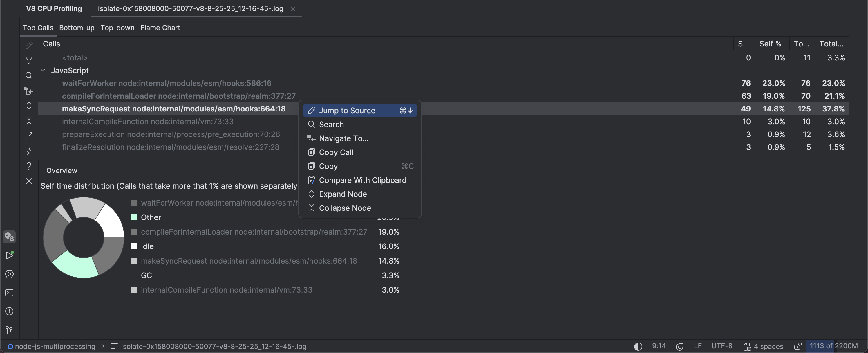Screen dimensions: 868x353
Task: Choose Compare With Clipboard from context menu
Action: [x=362, y=180]
